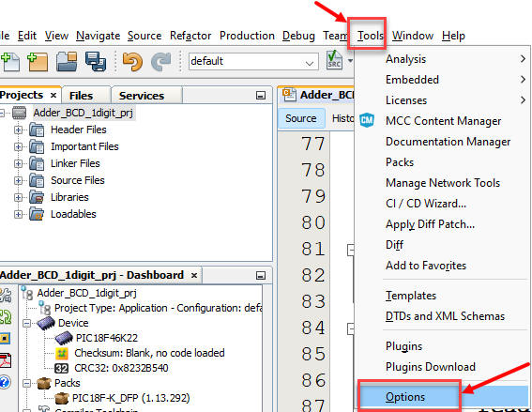Close the Dashboard tab

point(194,275)
